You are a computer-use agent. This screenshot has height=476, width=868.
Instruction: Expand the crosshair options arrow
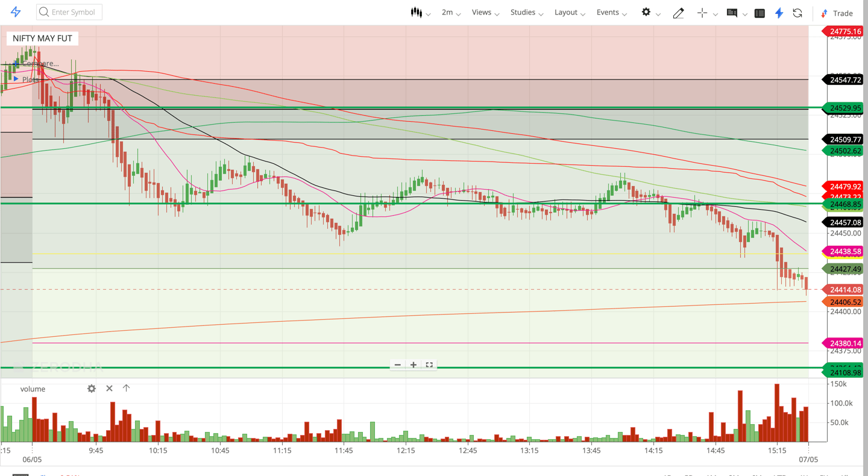click(715, 14)
